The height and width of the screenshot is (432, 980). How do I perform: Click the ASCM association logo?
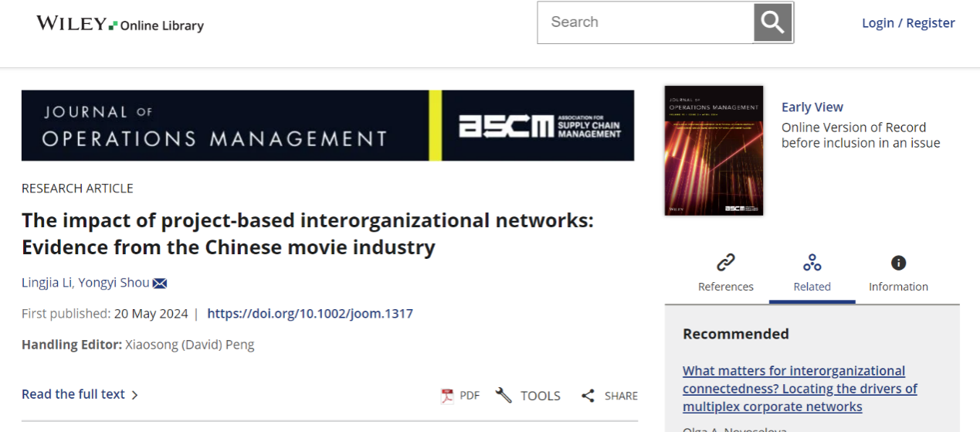point(540,126)
